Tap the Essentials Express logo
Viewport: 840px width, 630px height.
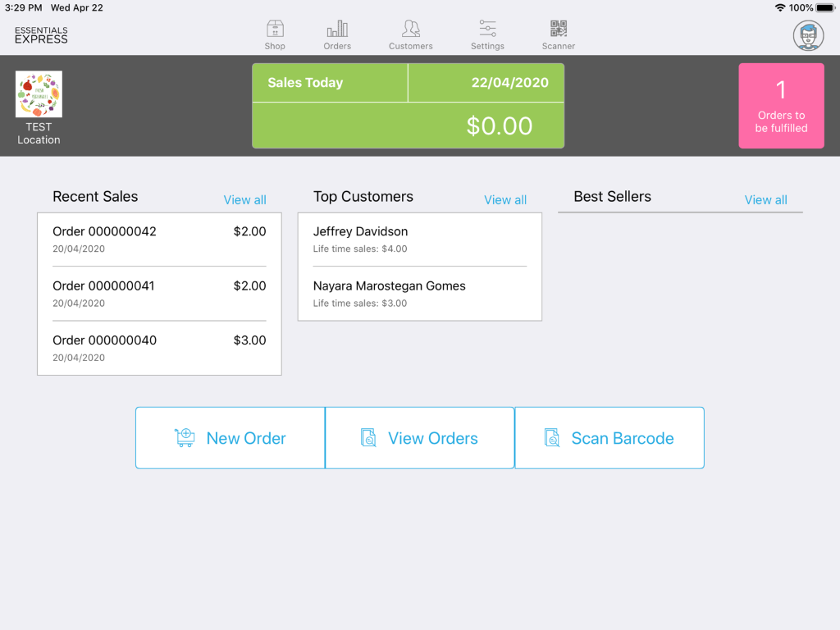(41, 35)
